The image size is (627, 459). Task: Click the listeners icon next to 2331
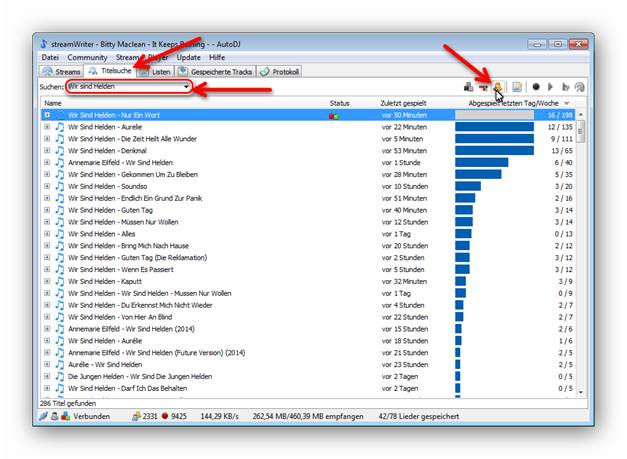pyautogui.click(x=136, y=416)
